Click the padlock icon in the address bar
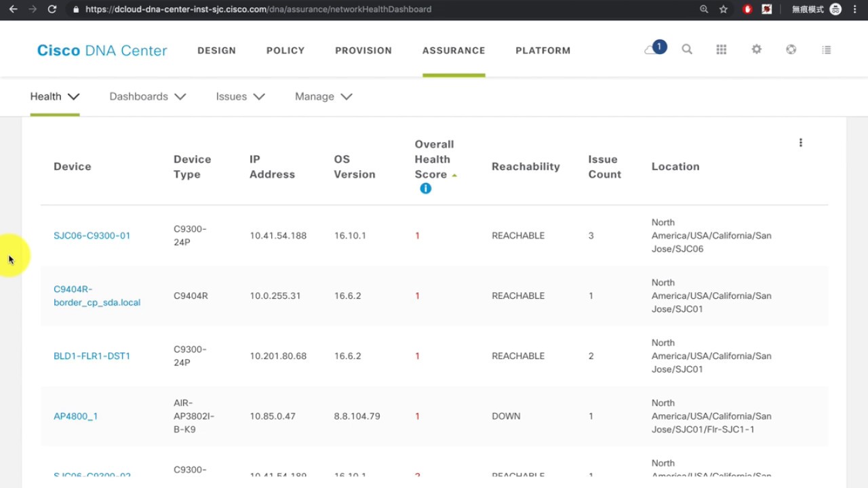The height and width of the screenshot is (488, 868). (x=76, y=9)
